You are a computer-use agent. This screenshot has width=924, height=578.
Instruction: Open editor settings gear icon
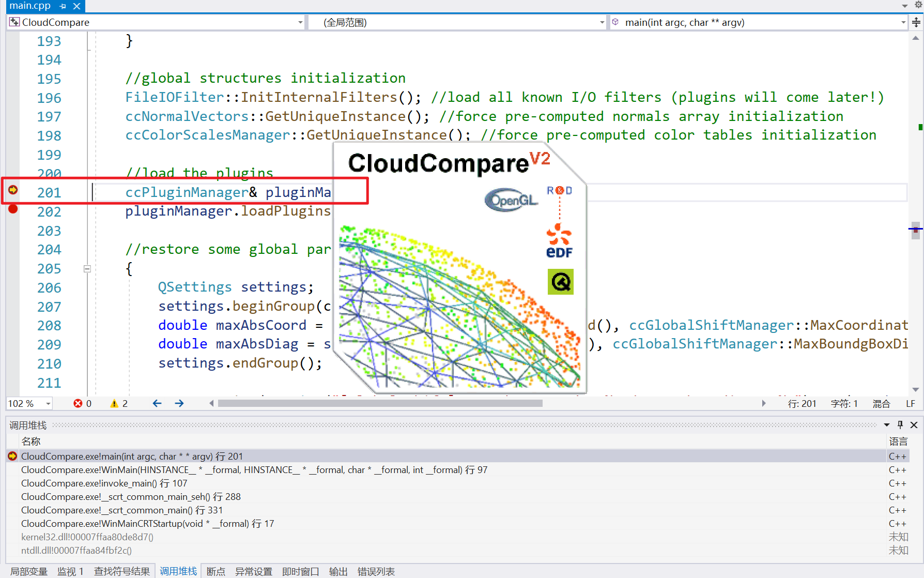click(918, 5)
